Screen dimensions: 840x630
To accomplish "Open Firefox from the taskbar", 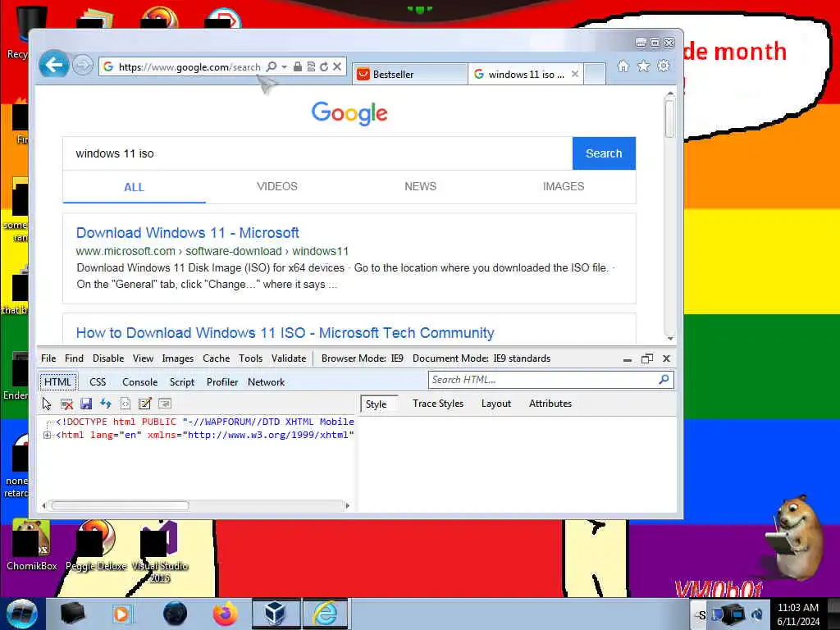I will pos(226,614).
